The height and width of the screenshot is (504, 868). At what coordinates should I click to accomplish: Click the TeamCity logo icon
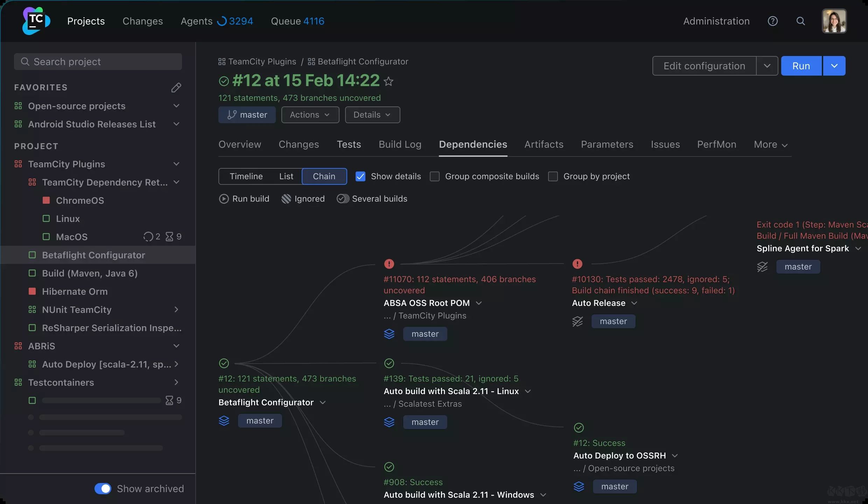point(36,21)
